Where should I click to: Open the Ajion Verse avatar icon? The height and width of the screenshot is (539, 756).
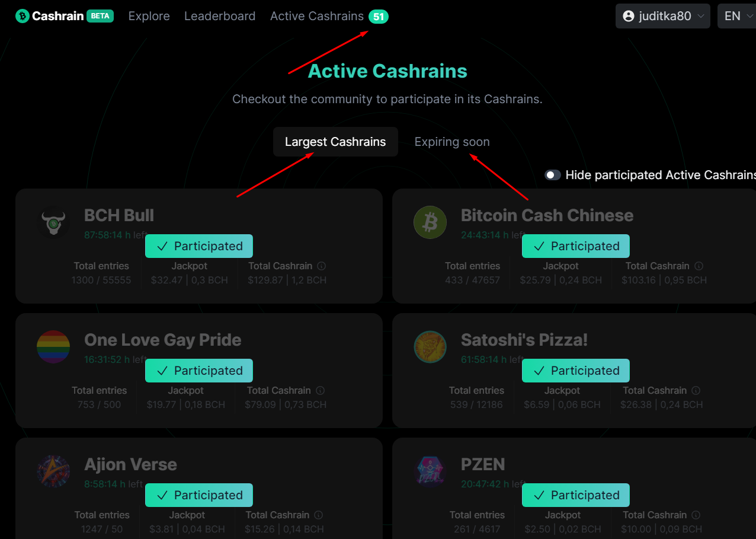point(53,471)
